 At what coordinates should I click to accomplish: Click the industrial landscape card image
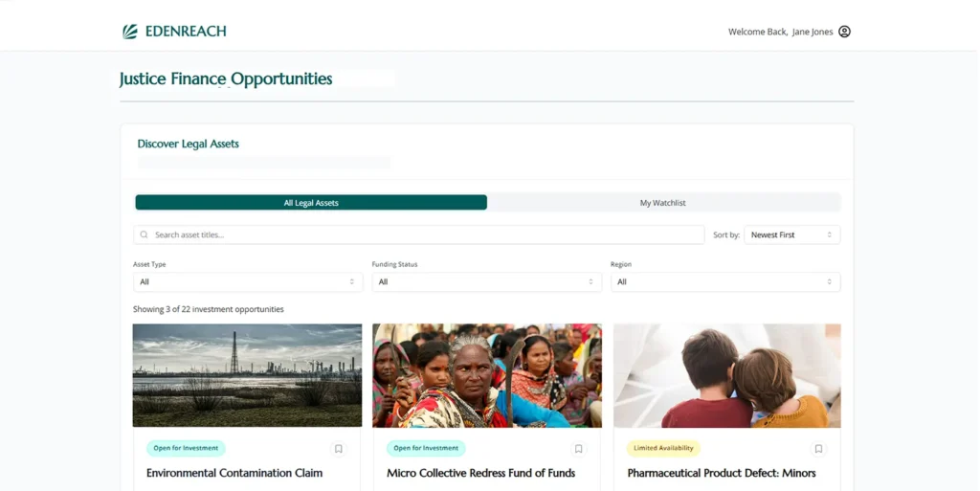(248, 375)
